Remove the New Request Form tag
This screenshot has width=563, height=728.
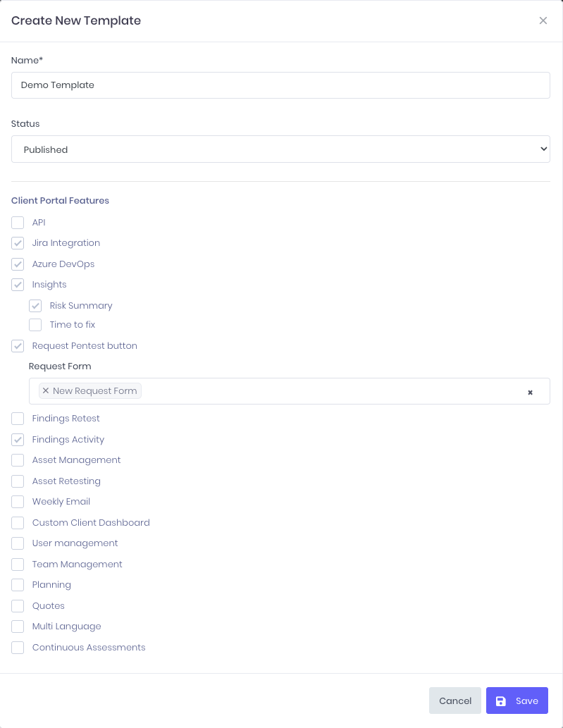[x=45, y=390]
